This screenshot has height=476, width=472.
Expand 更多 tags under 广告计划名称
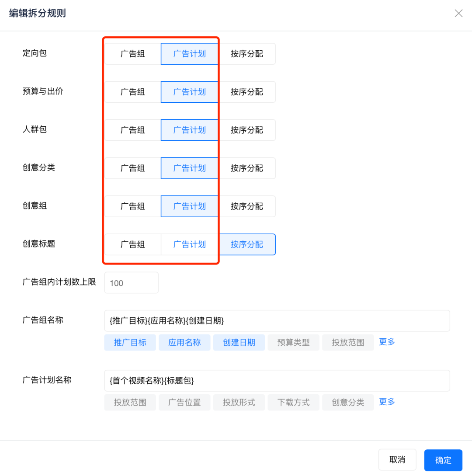click(x=387, y=402)
